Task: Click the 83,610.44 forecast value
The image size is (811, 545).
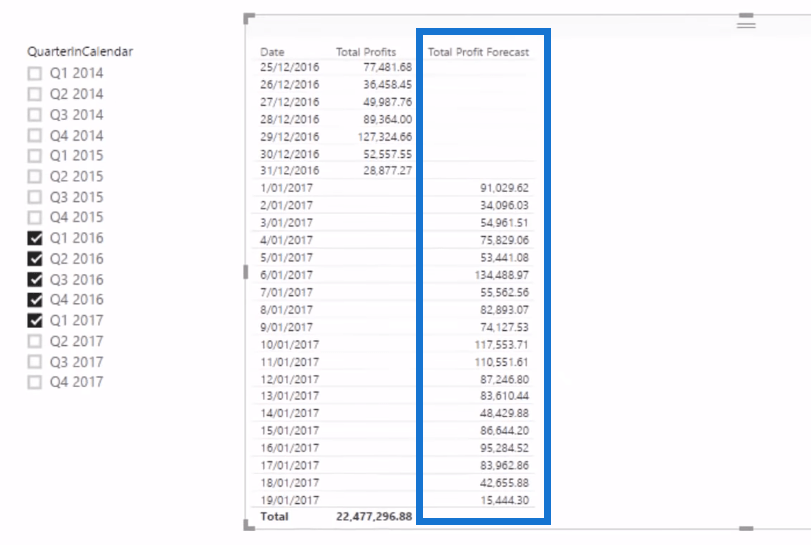Action: [504, 396]
